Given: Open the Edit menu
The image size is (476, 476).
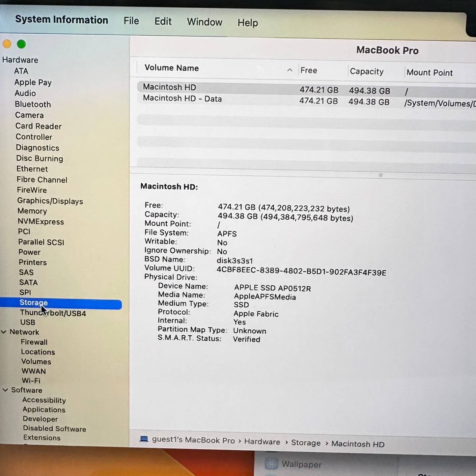Looking at the screenshot, I should click(163, 21).
